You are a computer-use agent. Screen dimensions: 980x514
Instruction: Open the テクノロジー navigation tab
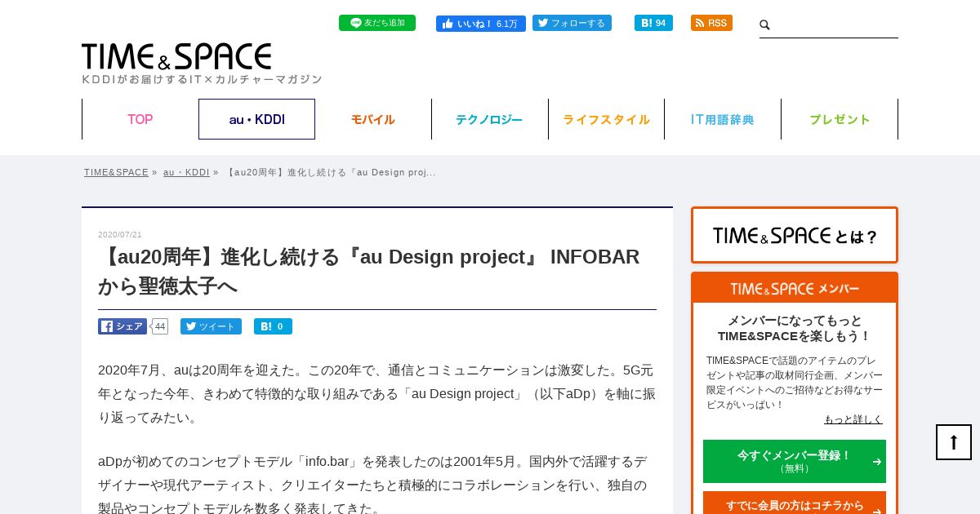point(489,119)
